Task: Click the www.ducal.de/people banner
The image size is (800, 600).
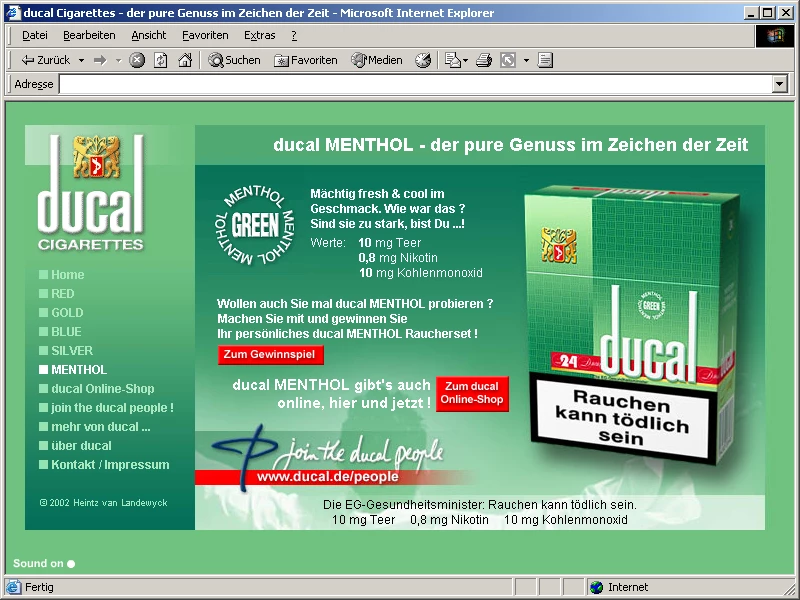Action: [327, 477]
